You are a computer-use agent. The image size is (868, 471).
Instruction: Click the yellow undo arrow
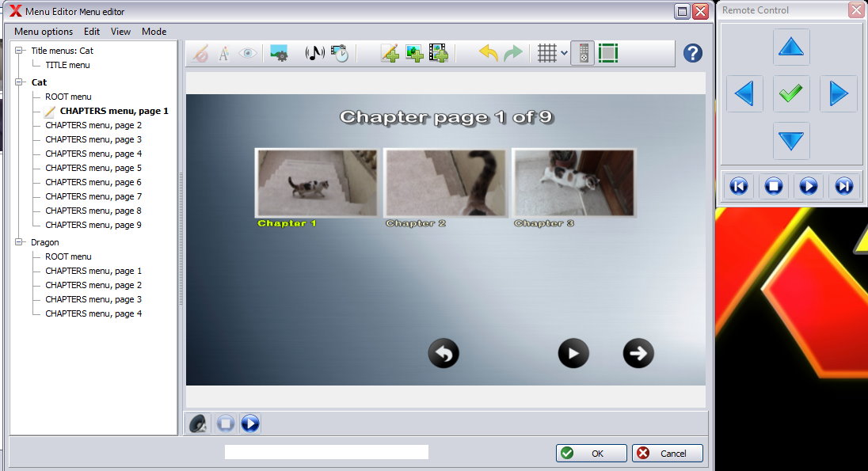click(x=488, y=53)
